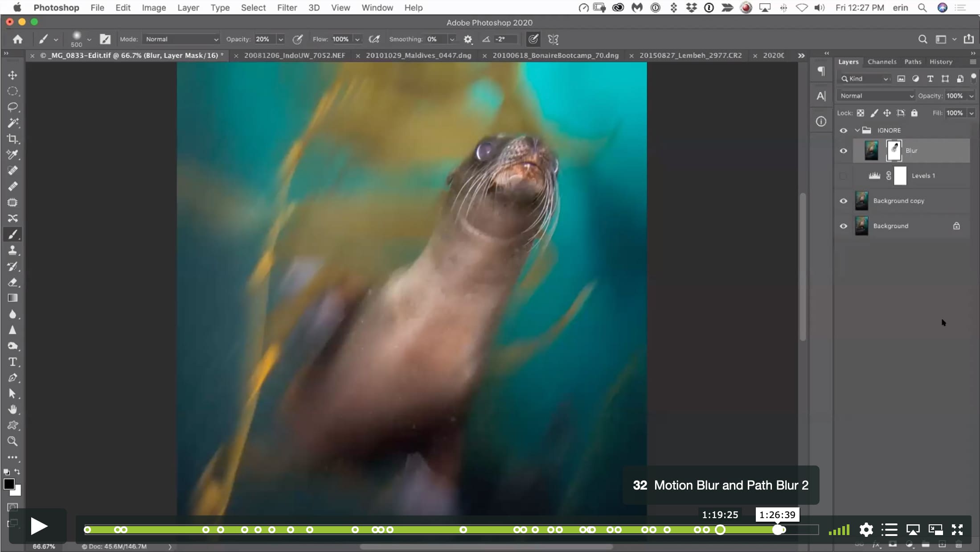Viewport: 980px width, 552px height.
Task: Select the Pen tool
Action: [12, 378]
